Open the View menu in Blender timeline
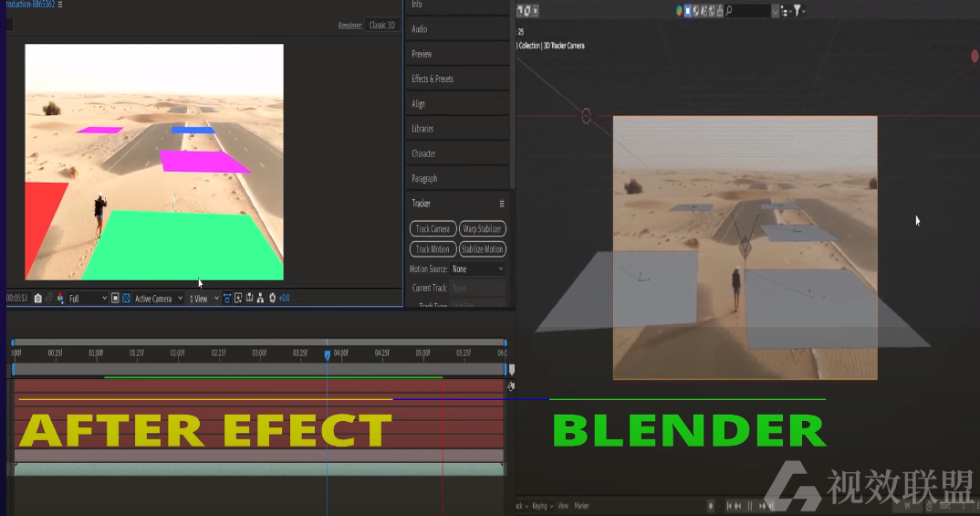Image resolution: width=980 pixels, height=516 pixels. point(563,506)
